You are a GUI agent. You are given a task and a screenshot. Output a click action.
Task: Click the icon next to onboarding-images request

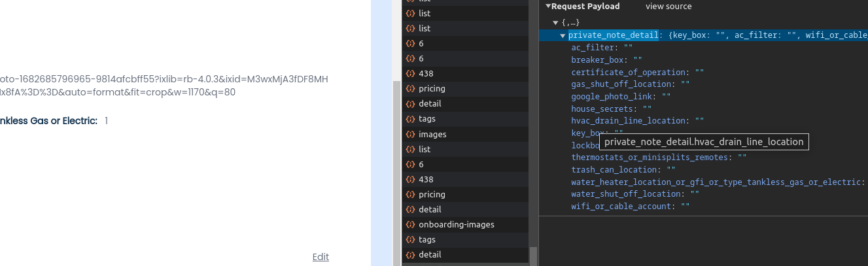410,224
